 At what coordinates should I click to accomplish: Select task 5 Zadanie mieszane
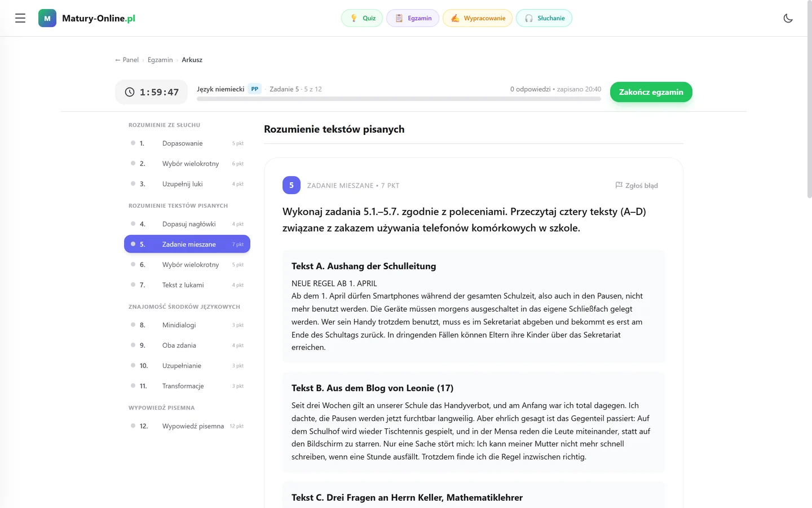(x=187, y=244)
